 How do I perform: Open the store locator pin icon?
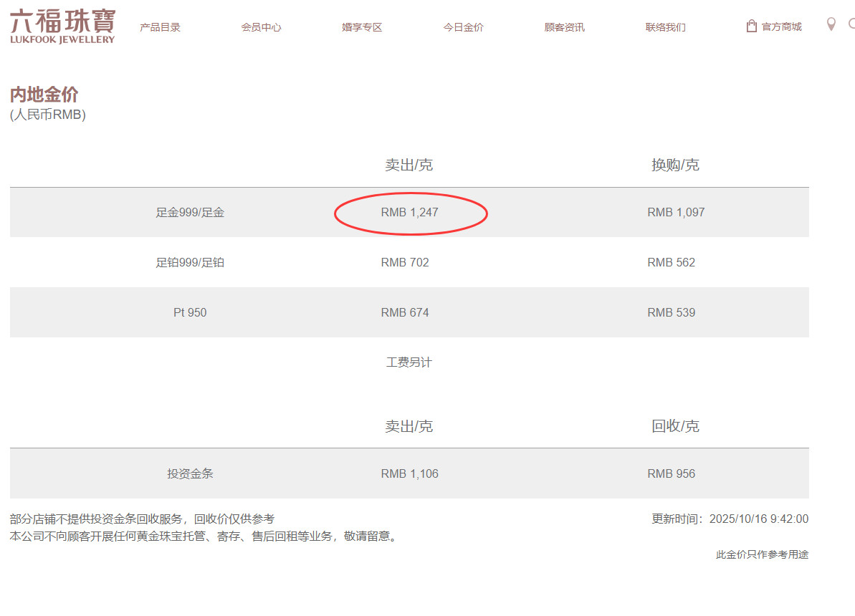coord(831,24)
